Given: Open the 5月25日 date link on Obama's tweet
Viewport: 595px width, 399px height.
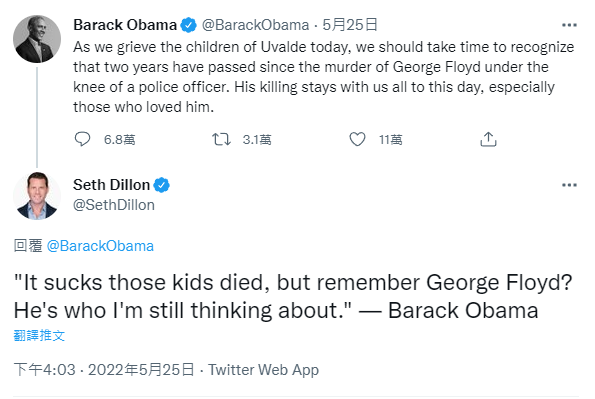Looking at the screenshot, I should [350, 25].
